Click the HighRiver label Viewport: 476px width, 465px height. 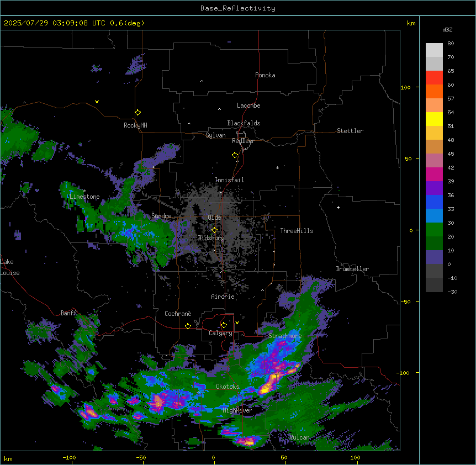click(x=237, y=410)
